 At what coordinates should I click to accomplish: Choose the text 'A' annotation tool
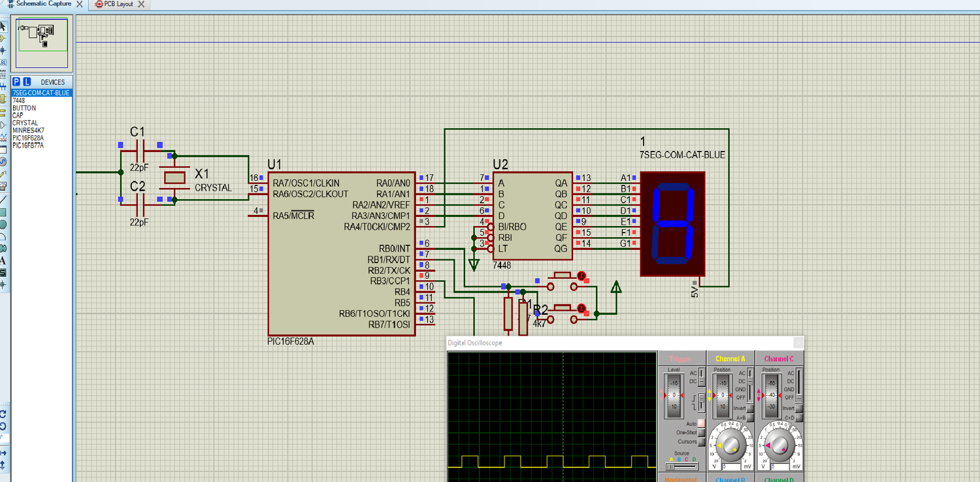(x=3, y=261)
